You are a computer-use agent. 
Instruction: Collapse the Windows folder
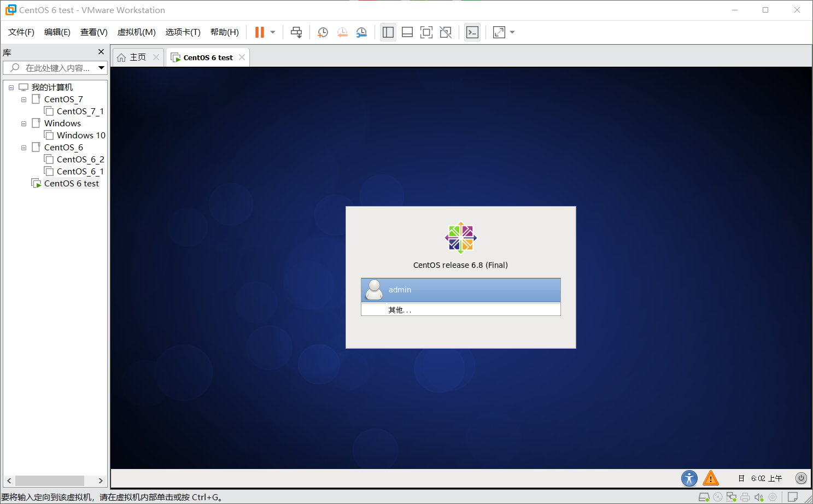24,124
